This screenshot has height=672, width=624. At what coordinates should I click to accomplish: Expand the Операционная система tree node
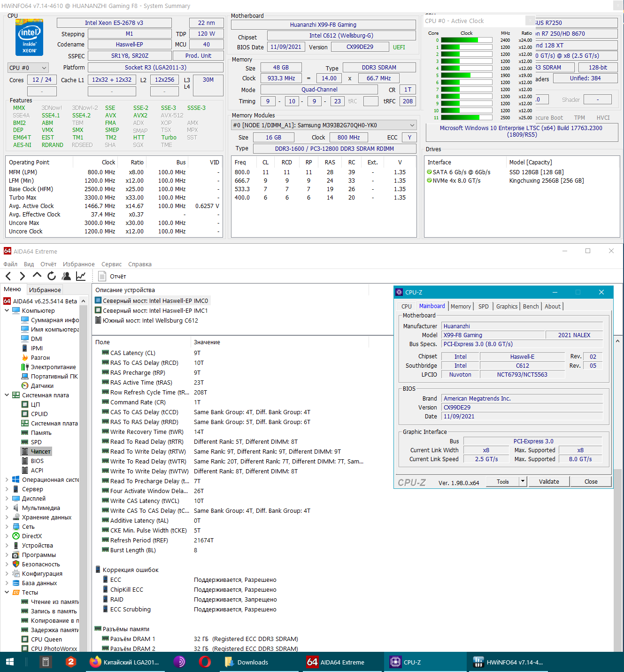coord(7,479)
